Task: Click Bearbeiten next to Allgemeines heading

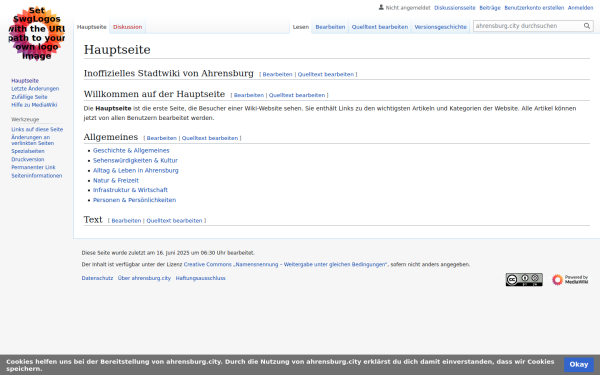Action: [161, 138]
